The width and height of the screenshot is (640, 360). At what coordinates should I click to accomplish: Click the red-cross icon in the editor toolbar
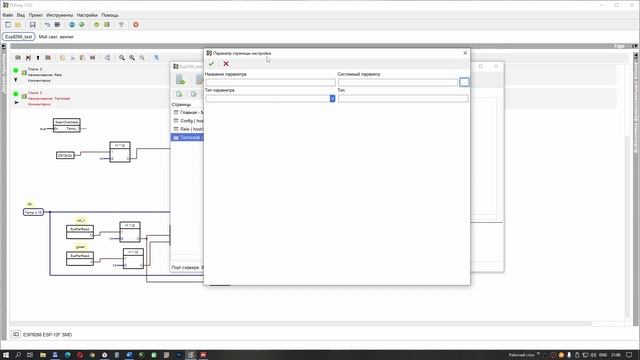(28, 58)
